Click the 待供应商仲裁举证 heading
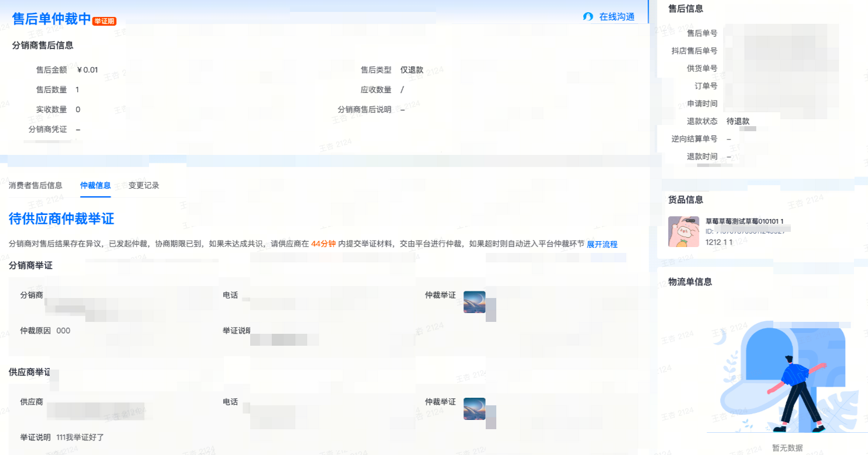The width and height of the screenshot is (868, 455). click(61, 219)
